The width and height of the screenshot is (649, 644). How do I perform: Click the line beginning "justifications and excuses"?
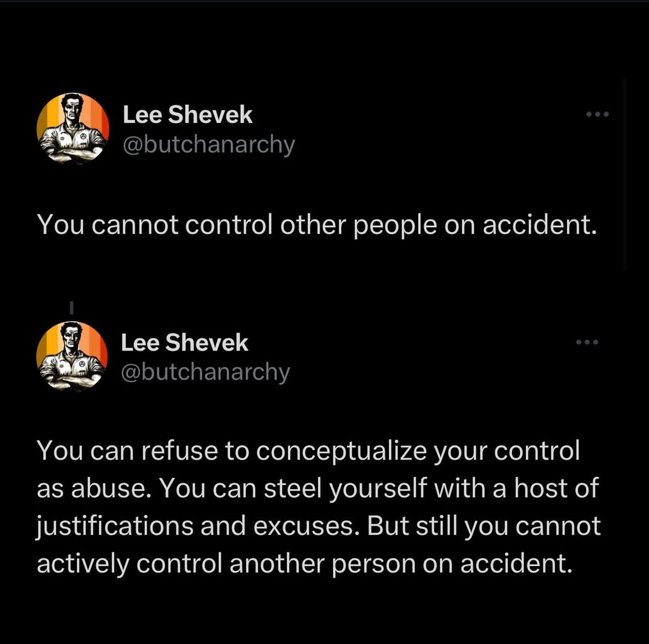click(x=318, y=526)
